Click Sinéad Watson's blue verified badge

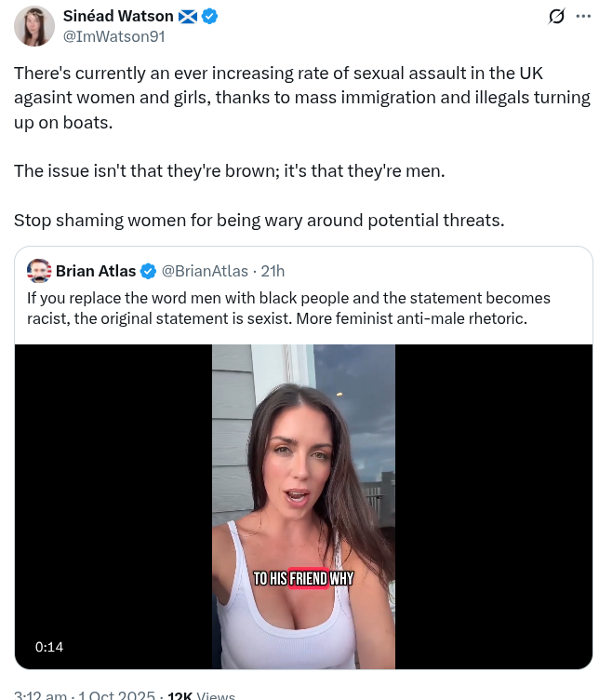[x=209, y=17]
